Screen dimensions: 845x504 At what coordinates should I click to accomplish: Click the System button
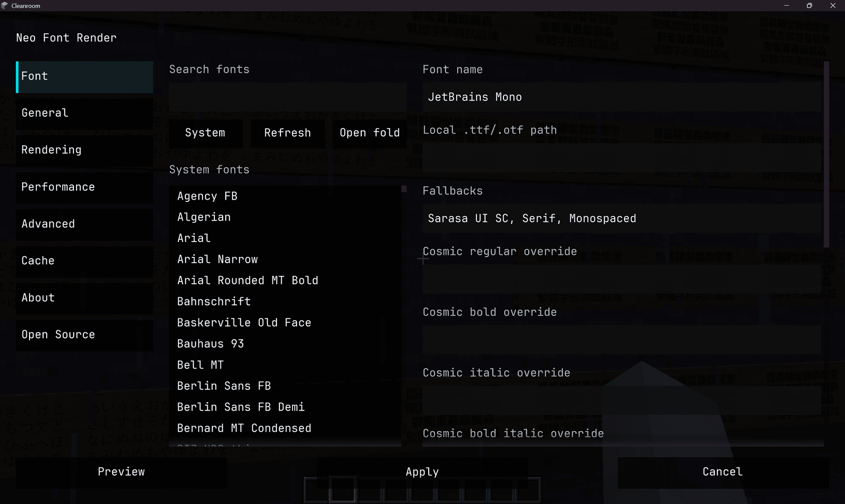[x=206, y=133]
